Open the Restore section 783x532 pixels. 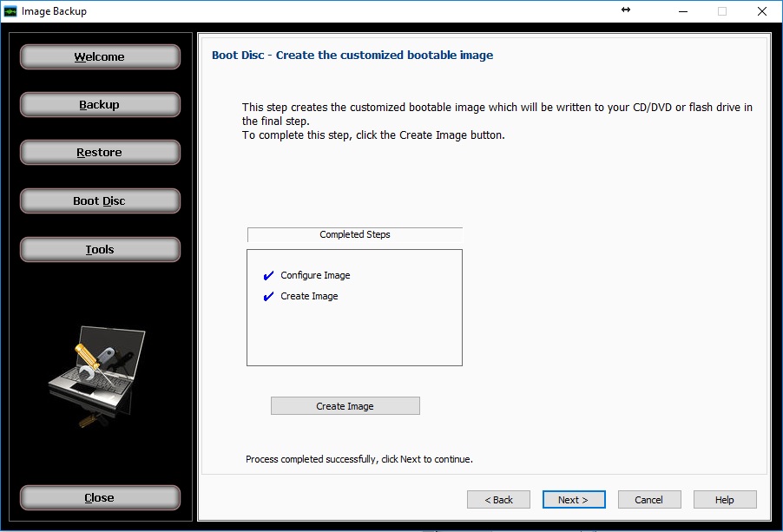pyautogui.click(x=100, y=152)
